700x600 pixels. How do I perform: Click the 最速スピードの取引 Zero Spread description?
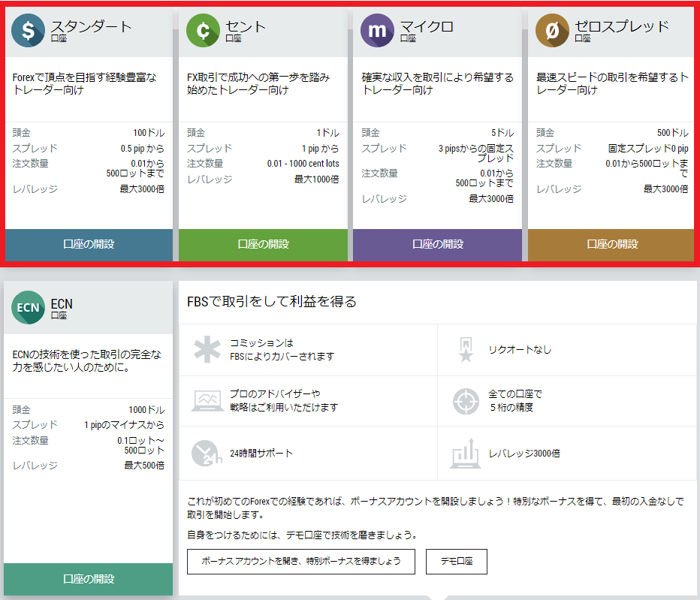pyautogui.click(x=612, y=84)
